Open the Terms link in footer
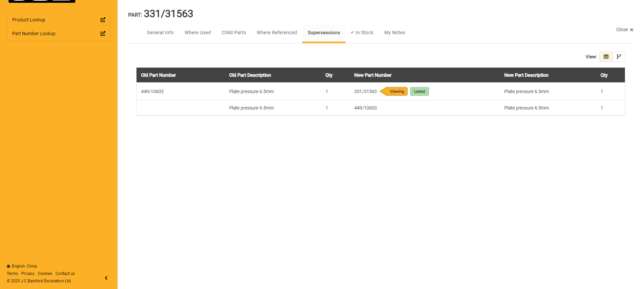Image resolution: width=644 pixels, height=289 pixels. (x=12, y=274)
